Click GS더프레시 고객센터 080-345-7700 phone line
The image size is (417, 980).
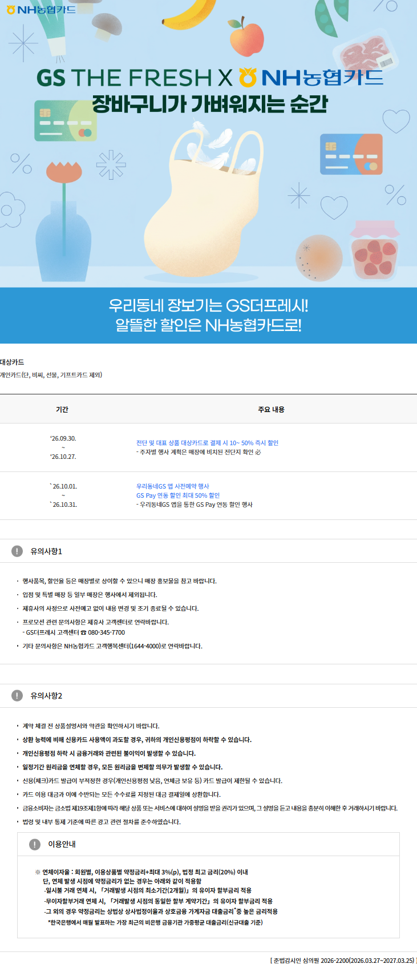[x=74, y=632]
